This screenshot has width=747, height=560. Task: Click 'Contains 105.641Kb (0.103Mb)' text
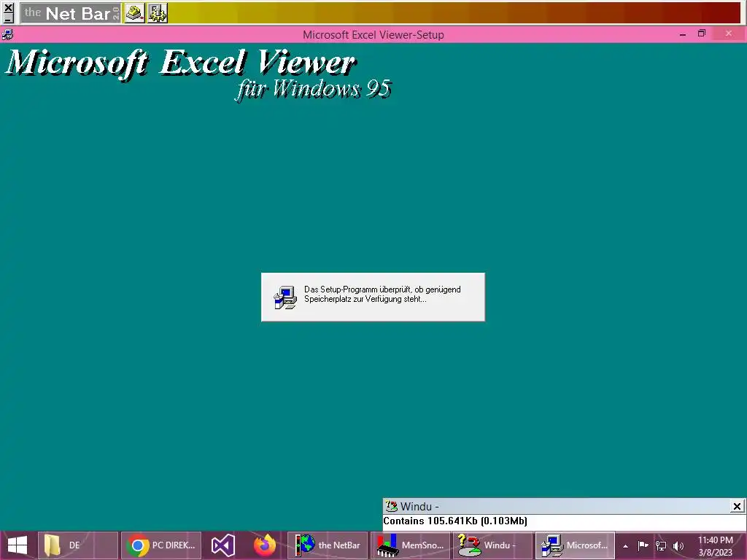coord(455,521)
